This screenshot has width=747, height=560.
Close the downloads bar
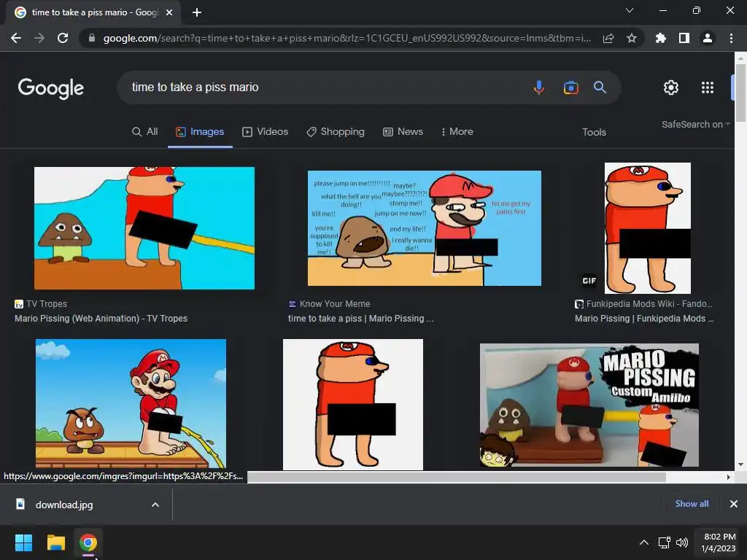734,504
